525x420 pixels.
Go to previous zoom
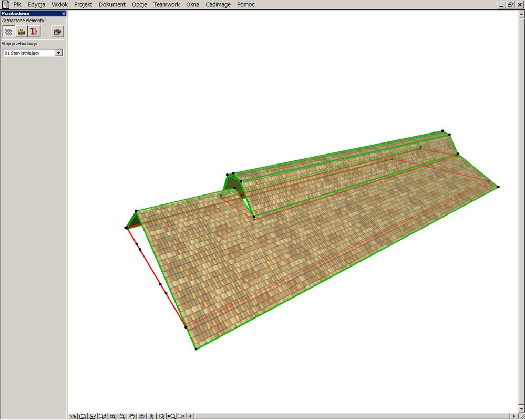point(171,416)
